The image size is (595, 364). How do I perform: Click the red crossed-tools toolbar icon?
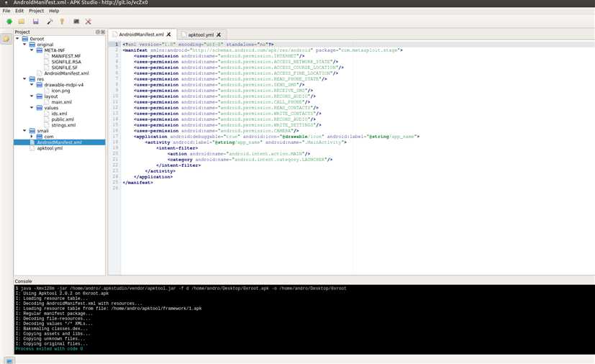pos(88,22)
